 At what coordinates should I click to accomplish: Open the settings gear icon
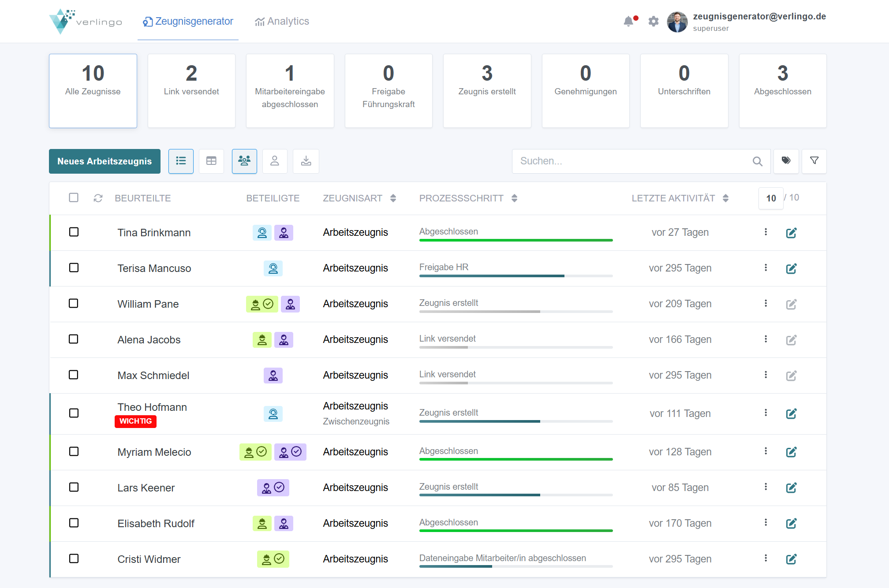[654, 21]
